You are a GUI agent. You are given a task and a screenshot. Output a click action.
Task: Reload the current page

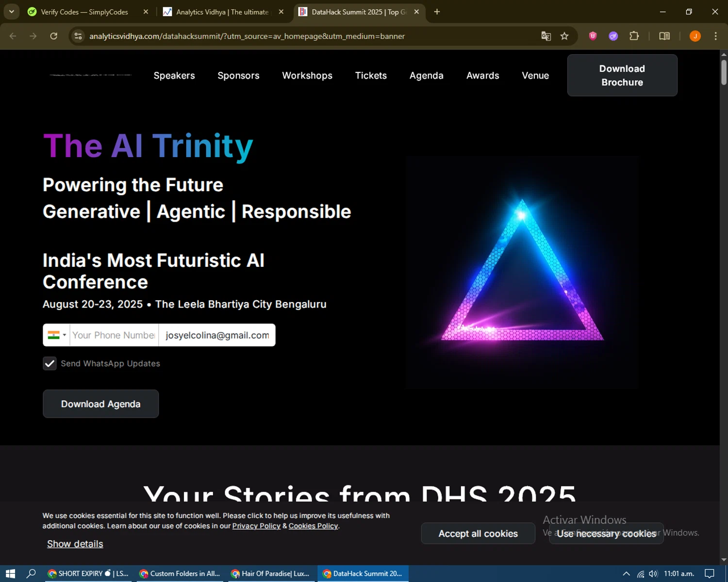click(54, 36)
